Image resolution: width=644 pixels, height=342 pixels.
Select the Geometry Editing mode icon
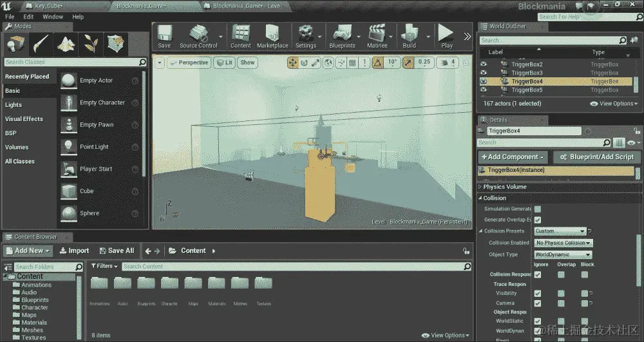[115, 44]
